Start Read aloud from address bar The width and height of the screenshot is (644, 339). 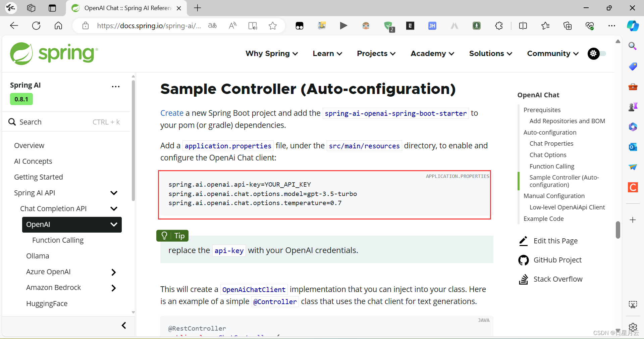tap(232, 26)
